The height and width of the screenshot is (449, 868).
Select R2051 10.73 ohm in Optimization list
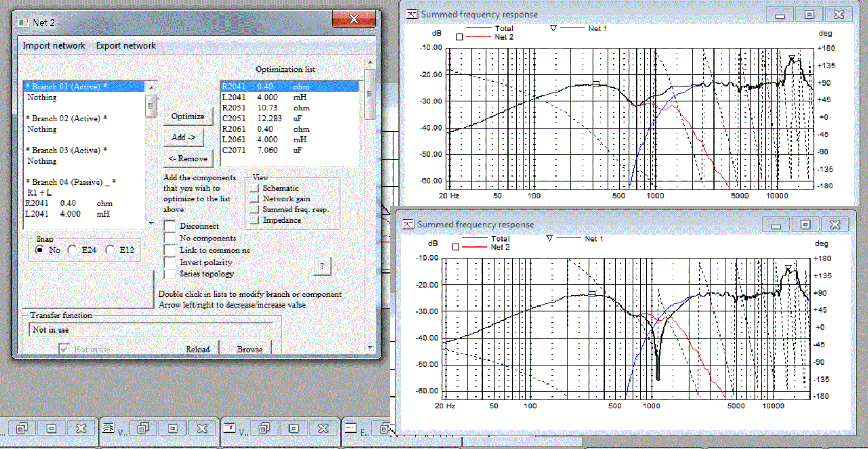tap(290, 108)
